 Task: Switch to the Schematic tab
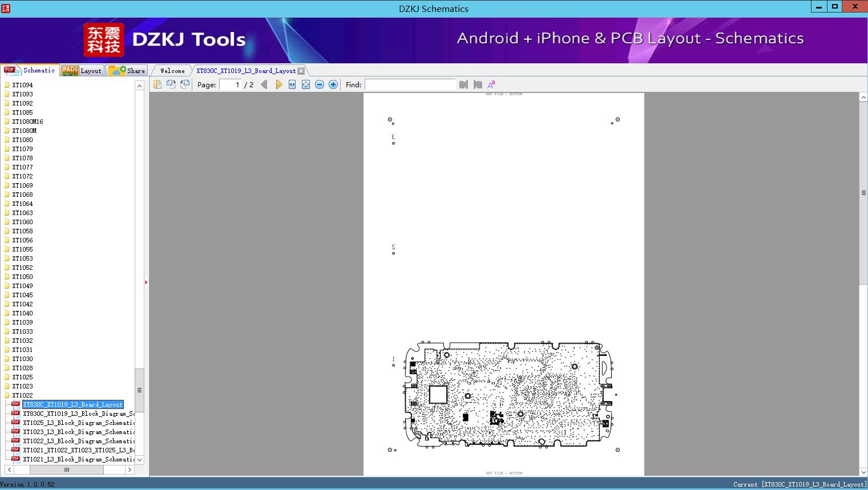pyautogui.click(x=30, y=70)
